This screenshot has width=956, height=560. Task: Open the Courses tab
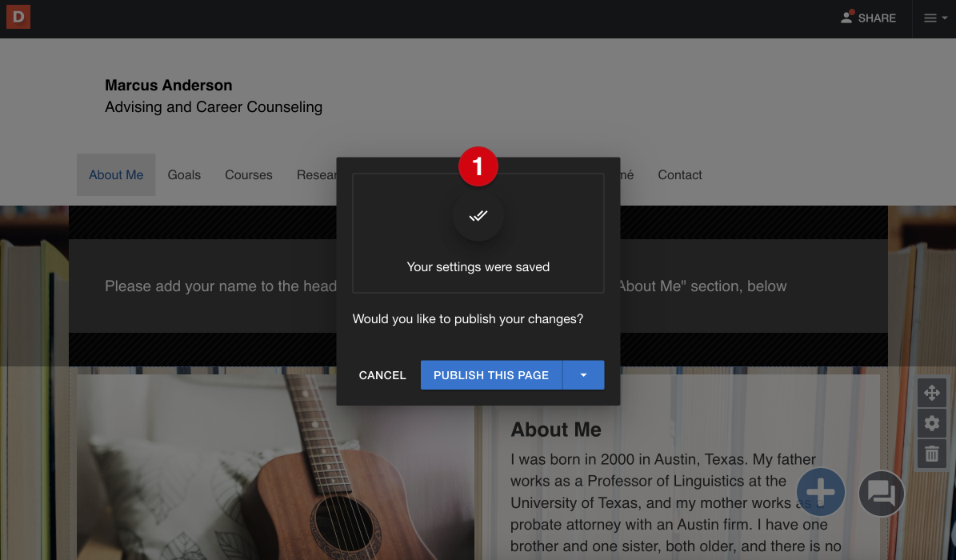(x=249, y=175)
